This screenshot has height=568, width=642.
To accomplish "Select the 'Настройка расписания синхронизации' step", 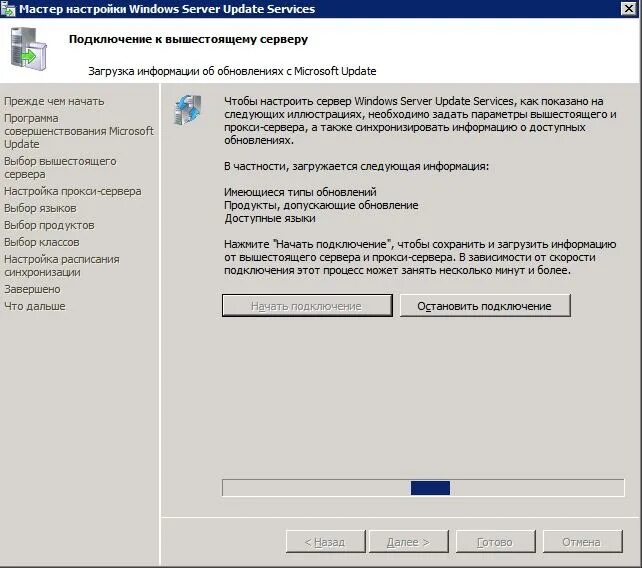I will (x=62, y=265).
